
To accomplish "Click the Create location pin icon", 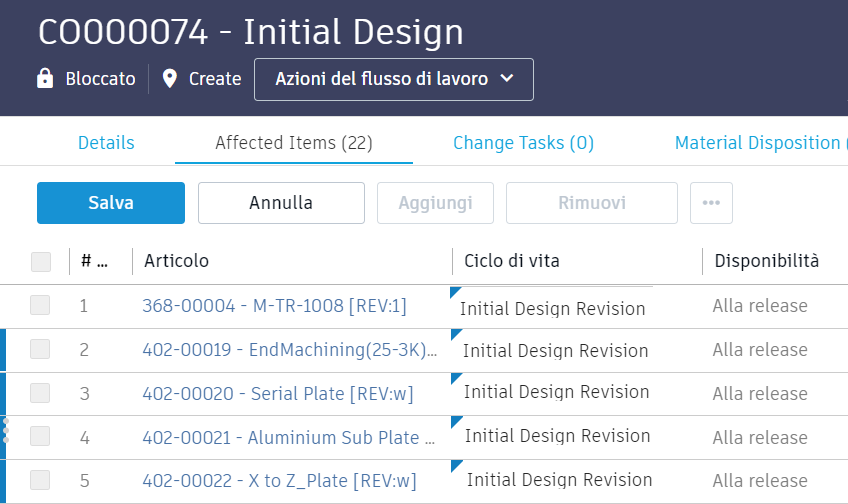I will [x=170, y=79].
